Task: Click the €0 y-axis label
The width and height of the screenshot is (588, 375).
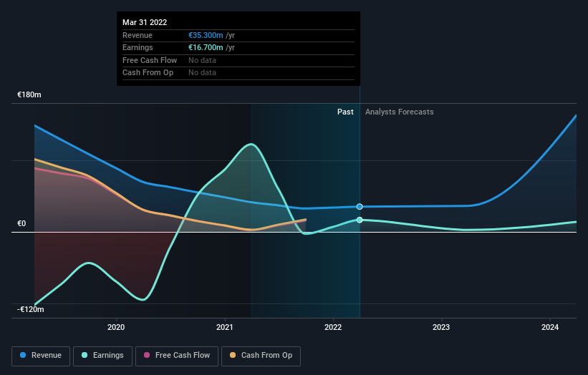Action: pyautogui.click(x=21, y=224)
